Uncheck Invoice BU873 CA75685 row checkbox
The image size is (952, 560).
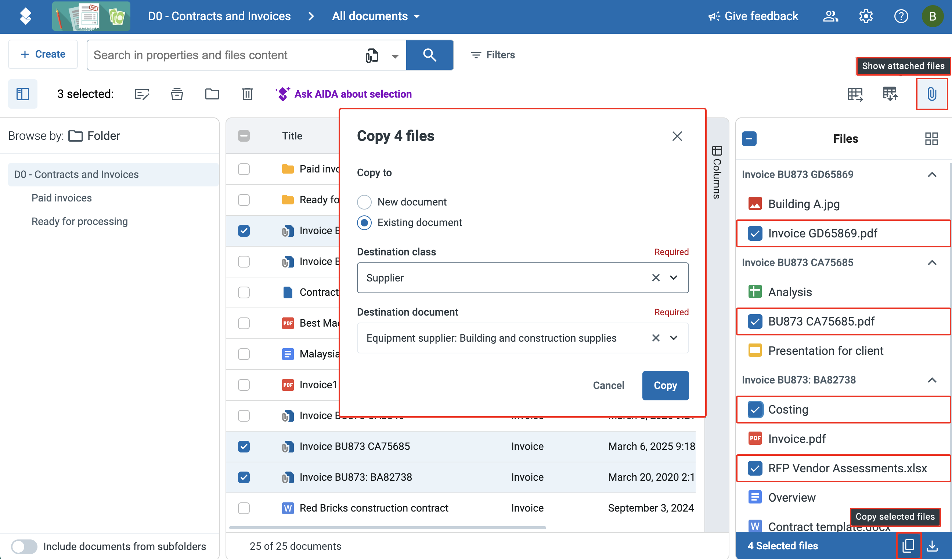pos(244,447)
